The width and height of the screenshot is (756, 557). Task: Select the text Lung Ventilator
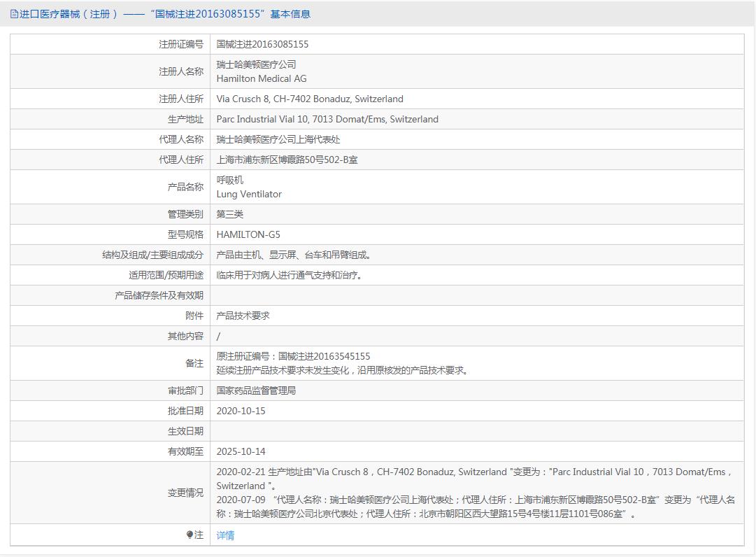tap(249, 195)
